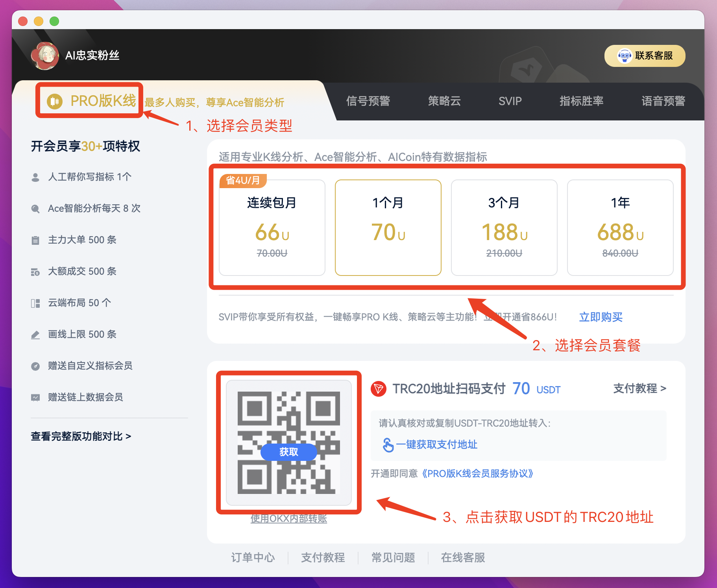Image resolution: width=717 pixels, height=588 pixels.
Task: Click the 开会员享30+项特权 heading
Action: [85, 146]
